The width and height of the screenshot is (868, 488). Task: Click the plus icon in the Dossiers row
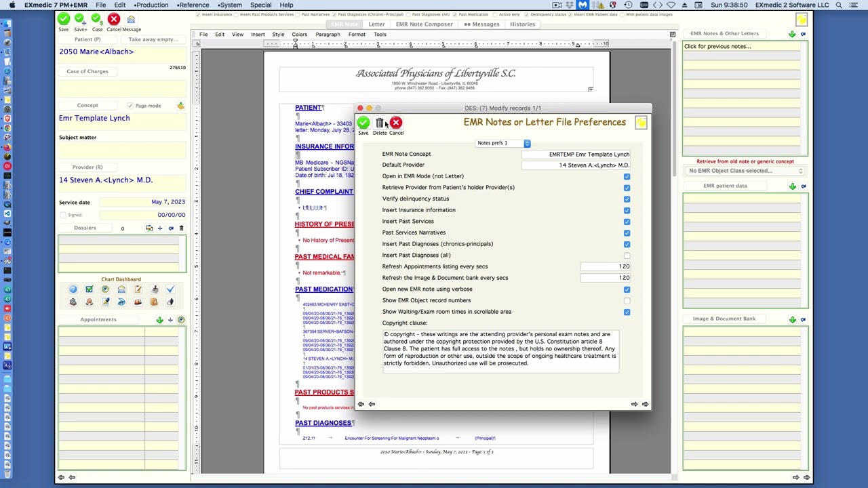point(160,228)
